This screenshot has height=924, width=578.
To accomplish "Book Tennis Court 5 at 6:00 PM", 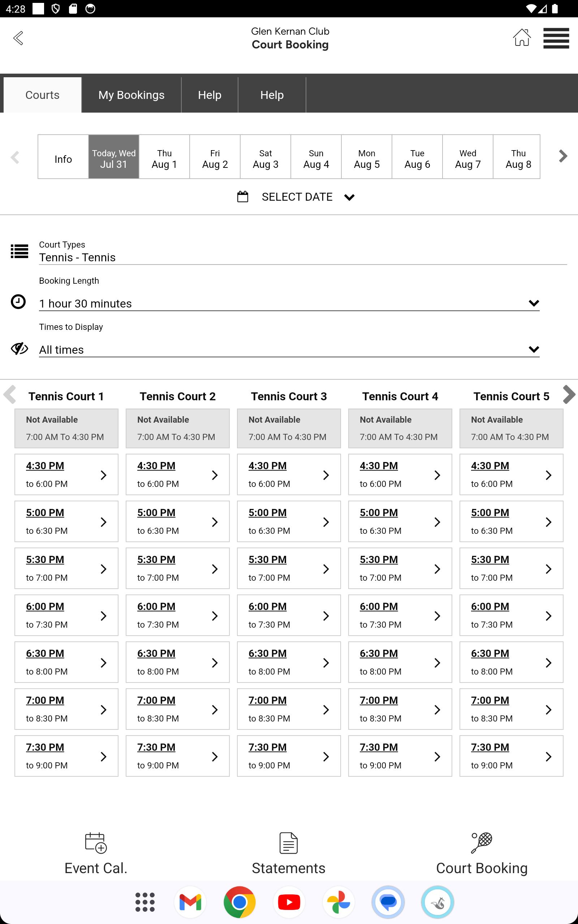I will [x=511, y=615].
